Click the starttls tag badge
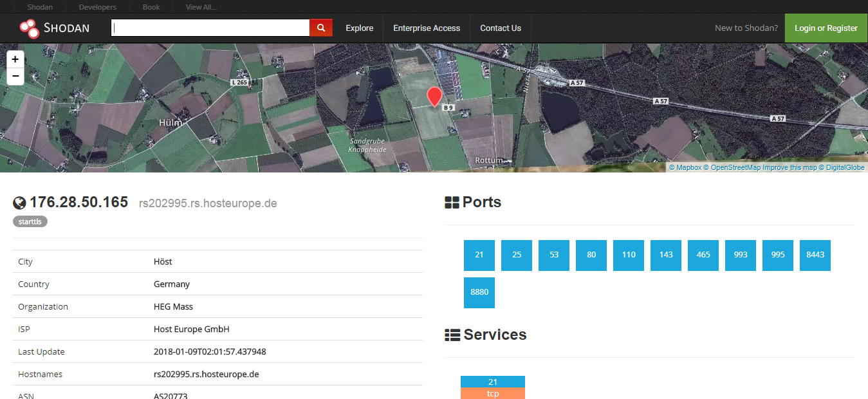868x399 pixels. pyautogui.click(x=30, y=221)
